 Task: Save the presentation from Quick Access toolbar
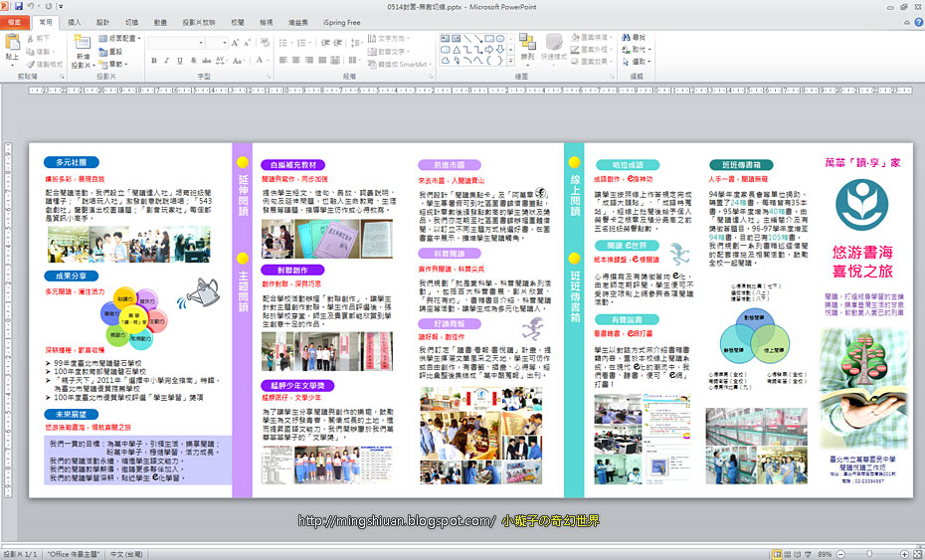click(x=18, y=7)
